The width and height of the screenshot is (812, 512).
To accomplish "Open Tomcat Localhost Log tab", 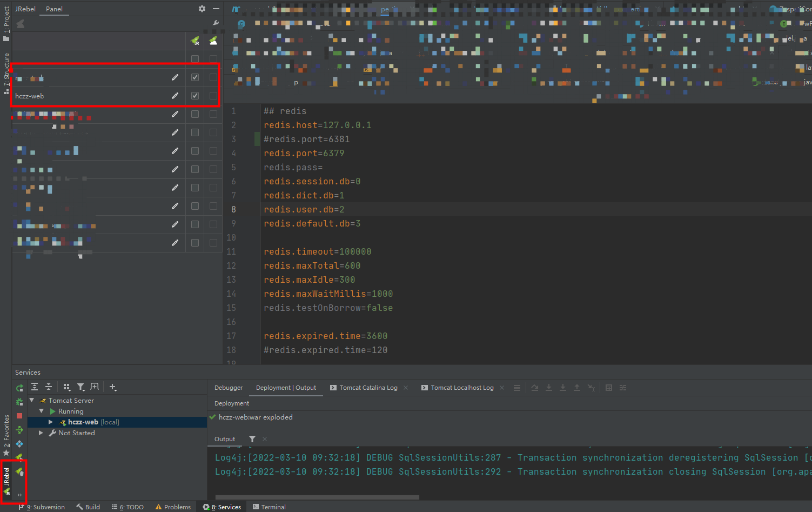I will (x=458, y=388).
